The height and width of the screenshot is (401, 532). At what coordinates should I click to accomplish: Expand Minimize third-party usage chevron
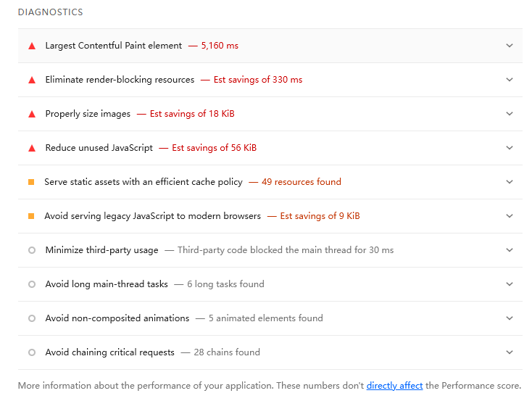(x=510, y=250)
